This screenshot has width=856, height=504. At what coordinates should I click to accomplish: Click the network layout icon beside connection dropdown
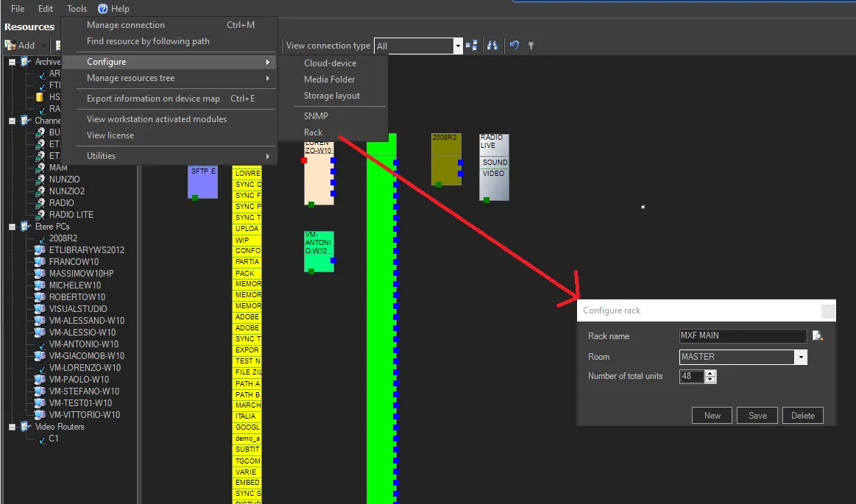coord(473,46)
